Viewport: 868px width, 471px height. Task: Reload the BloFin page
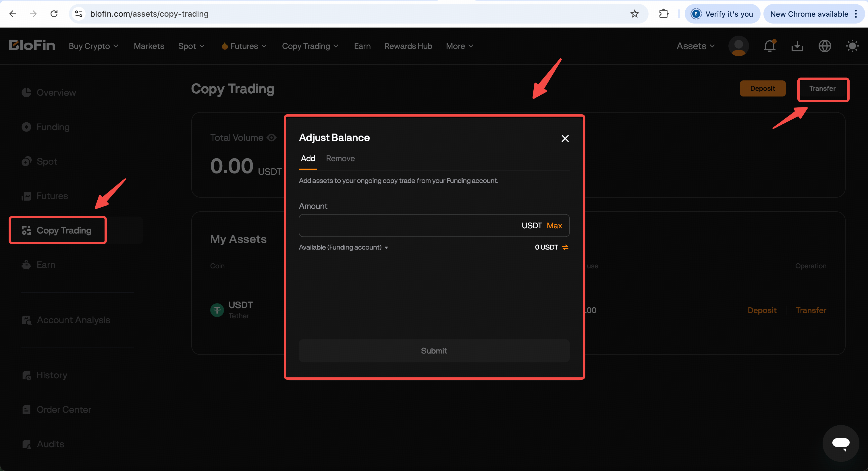[54, 14]
